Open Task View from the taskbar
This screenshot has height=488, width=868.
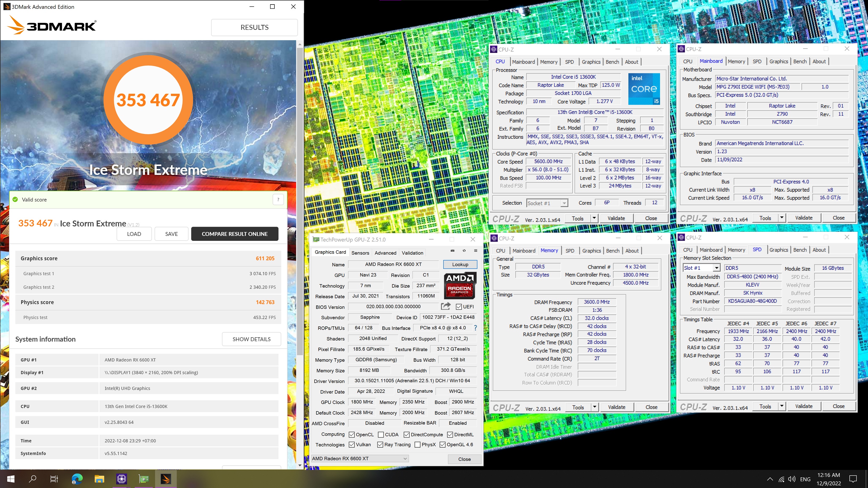point(54,479)
